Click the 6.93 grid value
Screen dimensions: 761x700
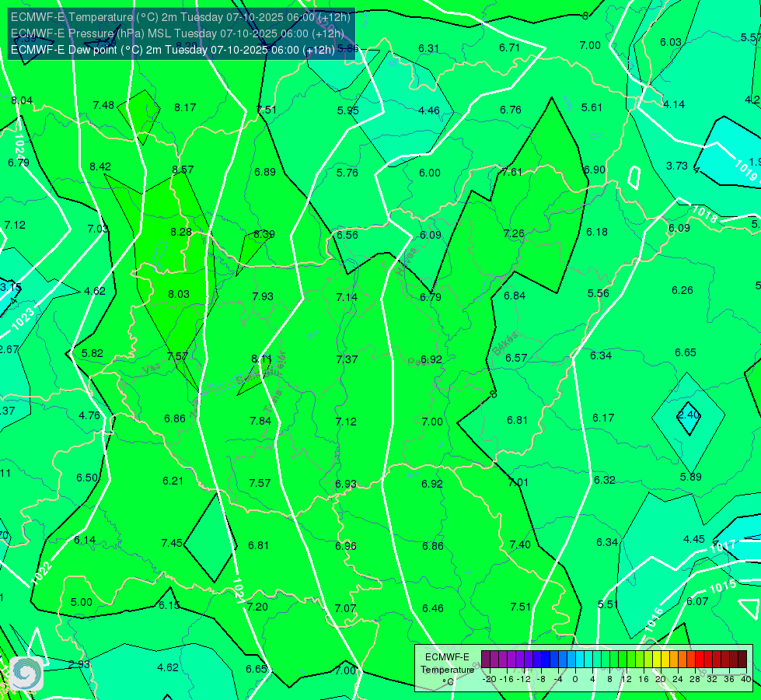click(x=346, y=485)
